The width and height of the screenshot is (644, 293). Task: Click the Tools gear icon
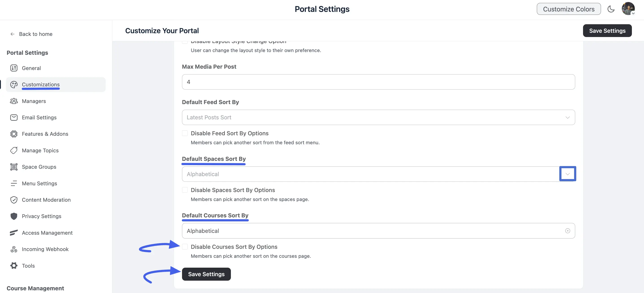click(14, 266)
